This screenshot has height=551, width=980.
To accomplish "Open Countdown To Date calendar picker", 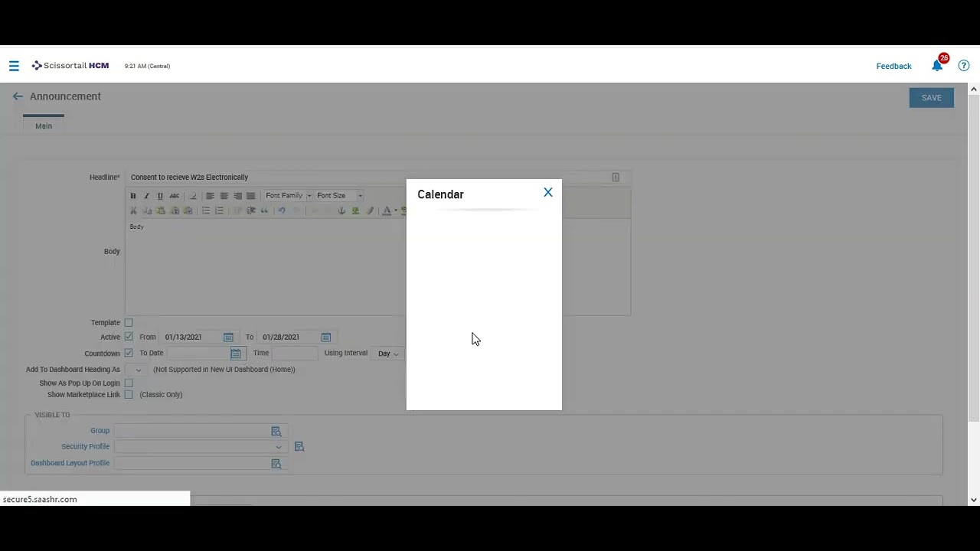I will click(x=236, y=354).
